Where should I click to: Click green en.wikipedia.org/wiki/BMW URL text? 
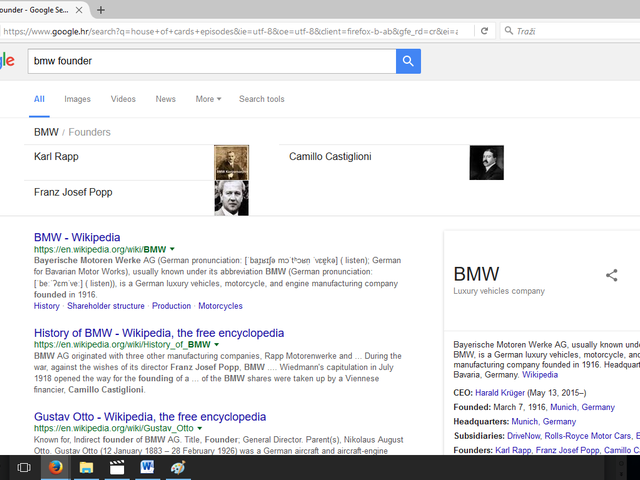pyautogui.click(x=100, y=249)
